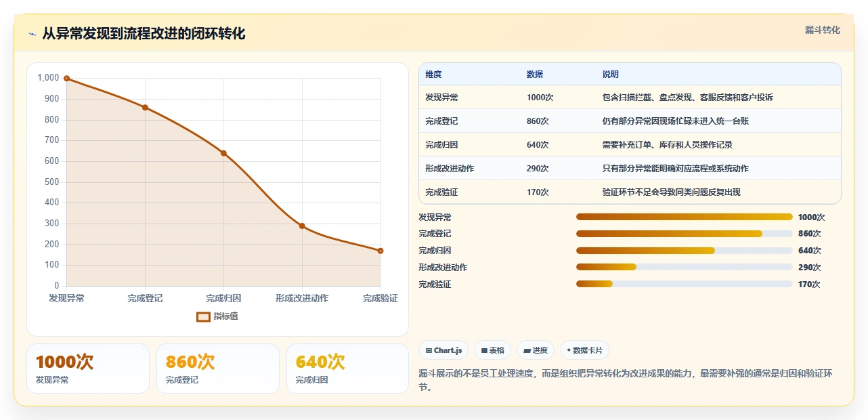Click the 表格 tag

pyautogui.click(x=493, y=350)
